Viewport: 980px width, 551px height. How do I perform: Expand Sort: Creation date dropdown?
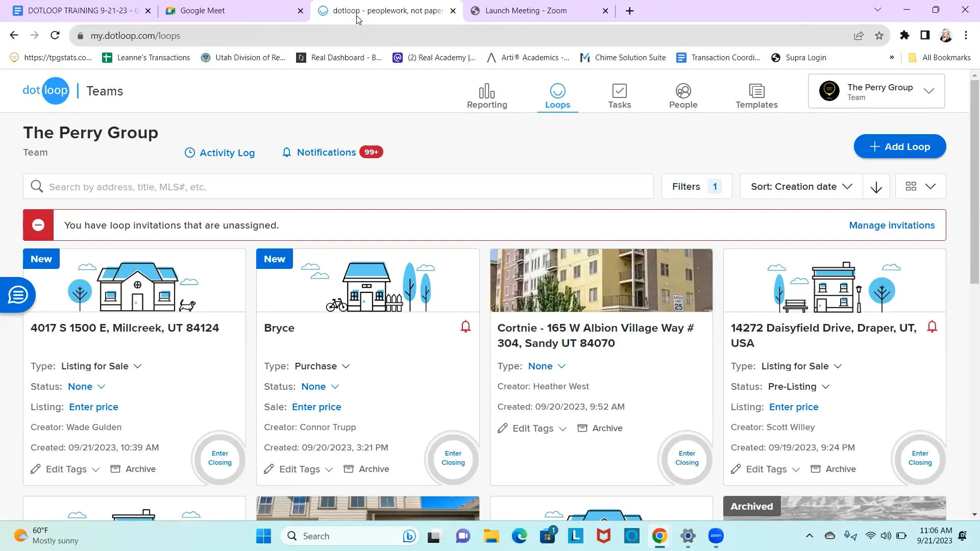[x=801, y=187]
